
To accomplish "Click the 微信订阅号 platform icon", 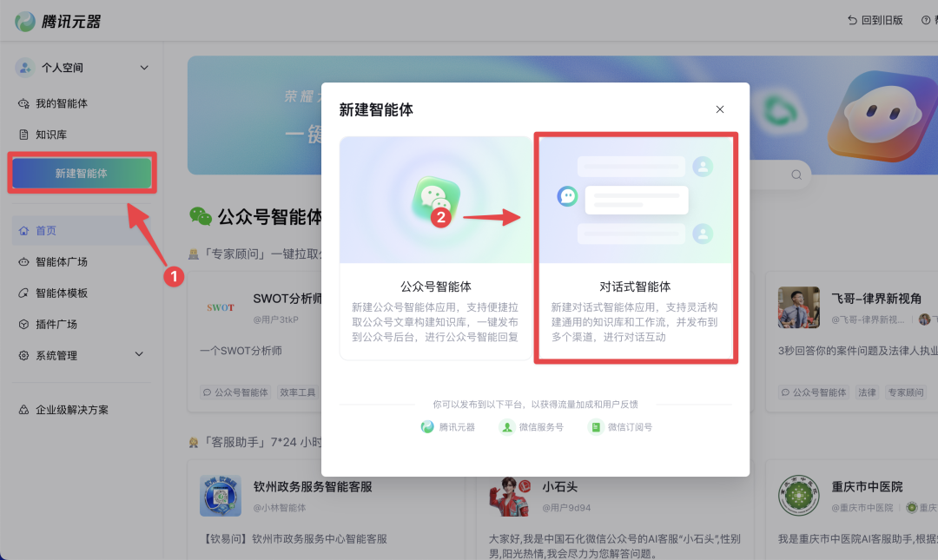I will pos(595,426).
